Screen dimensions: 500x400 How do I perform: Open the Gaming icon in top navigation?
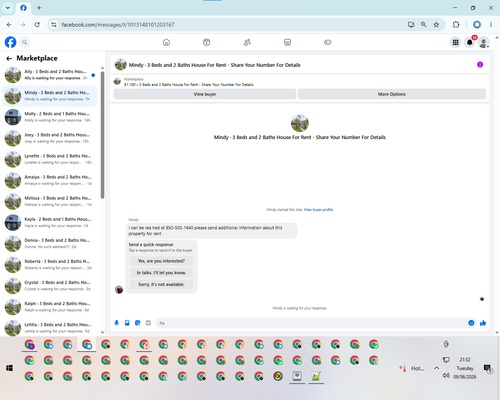coord(328,42)
